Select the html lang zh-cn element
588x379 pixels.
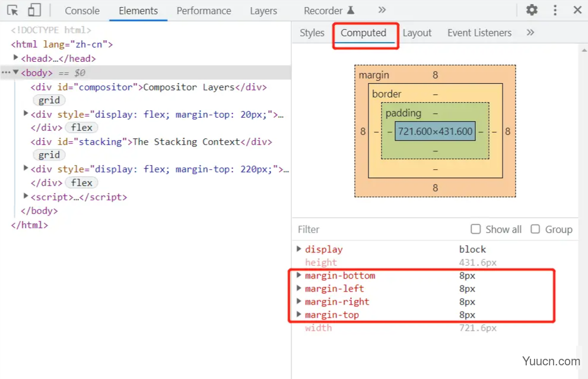click(x=62, y=45)
